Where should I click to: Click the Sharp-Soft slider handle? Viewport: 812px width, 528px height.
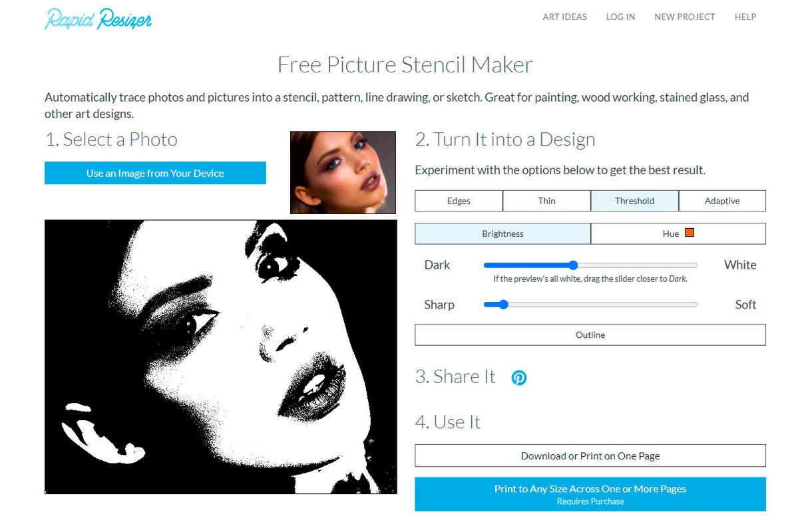503,305
